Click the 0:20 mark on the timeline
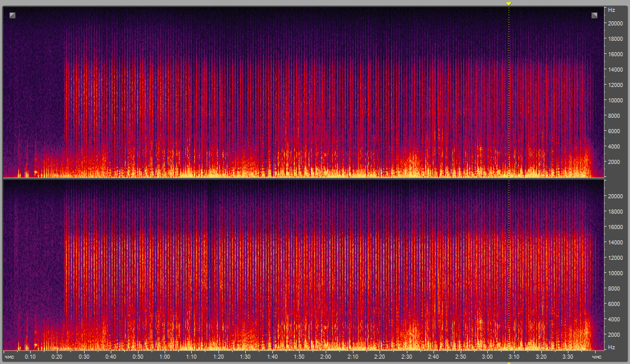The height and width of the screenshot is (364, 630). pos(57,357)
